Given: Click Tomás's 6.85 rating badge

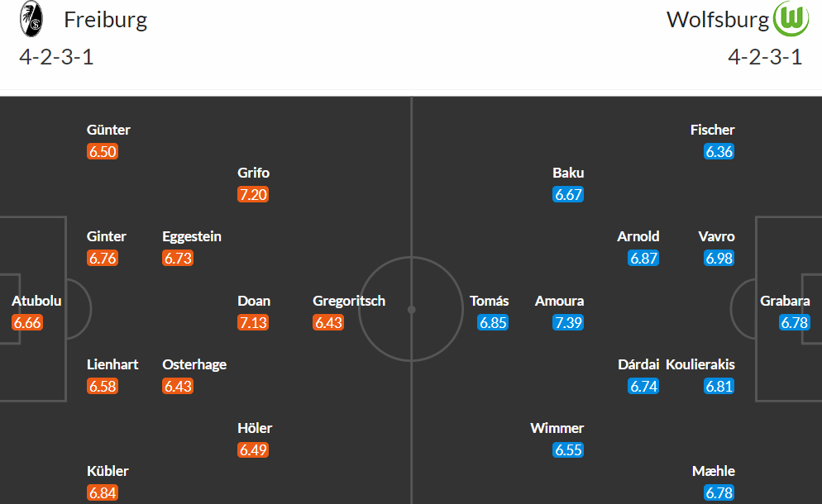Looking at the screenshot, I should tap(493, 322).
